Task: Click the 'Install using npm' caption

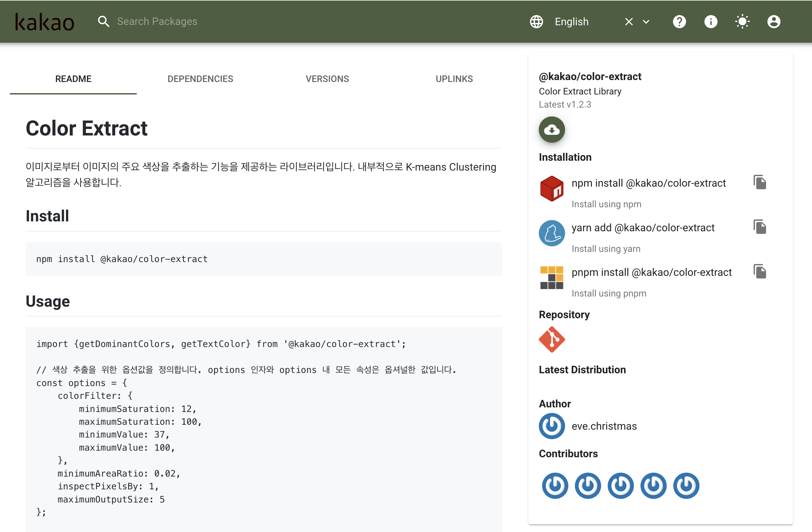Action: (x=606, y=204)
